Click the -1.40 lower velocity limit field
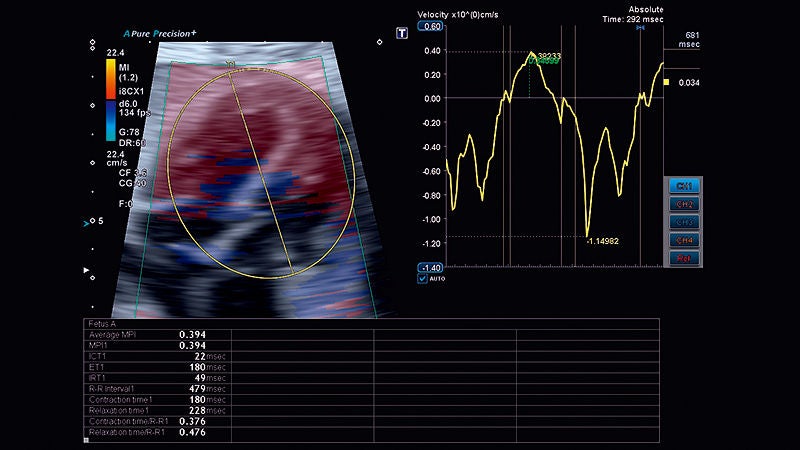The image size is (800, 450). tap(431, 267)
